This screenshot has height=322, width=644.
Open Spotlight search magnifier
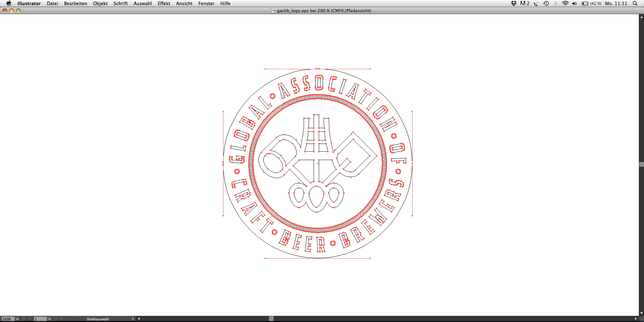[635, 3]
